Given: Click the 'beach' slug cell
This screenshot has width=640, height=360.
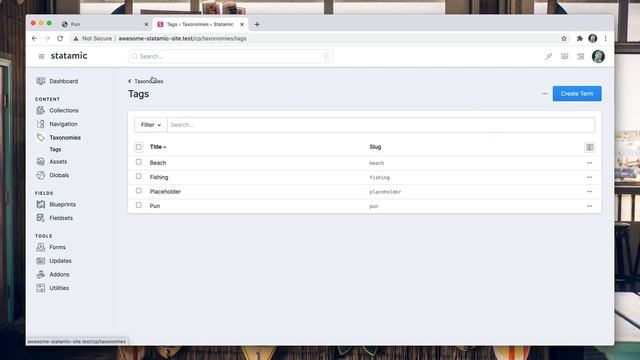Looking at the screenshot, I should click(376, 163).
